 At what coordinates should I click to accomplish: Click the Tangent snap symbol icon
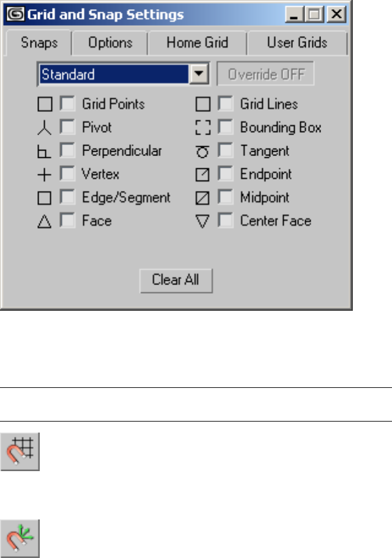pos(202,151)
